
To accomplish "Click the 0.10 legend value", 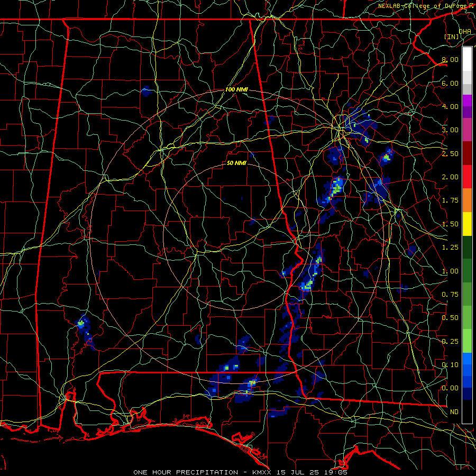I will tap(450, 365).
